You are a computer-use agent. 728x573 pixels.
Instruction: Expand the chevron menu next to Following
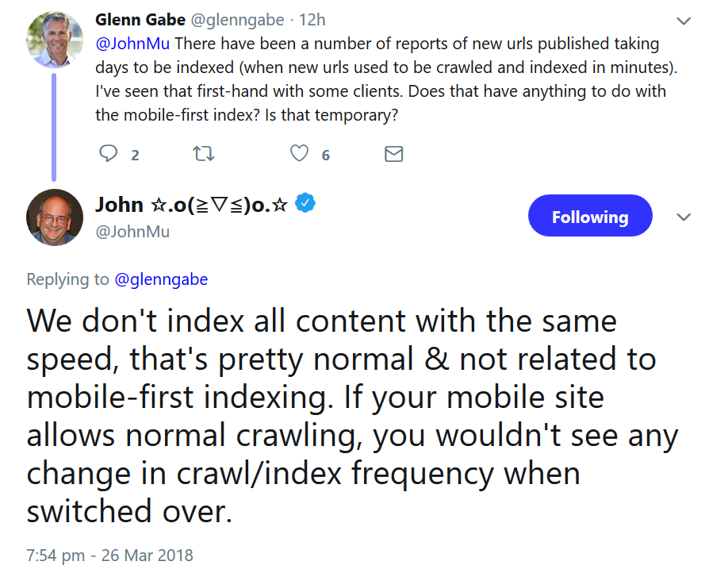pyautogui.click(x=683, y=217)
